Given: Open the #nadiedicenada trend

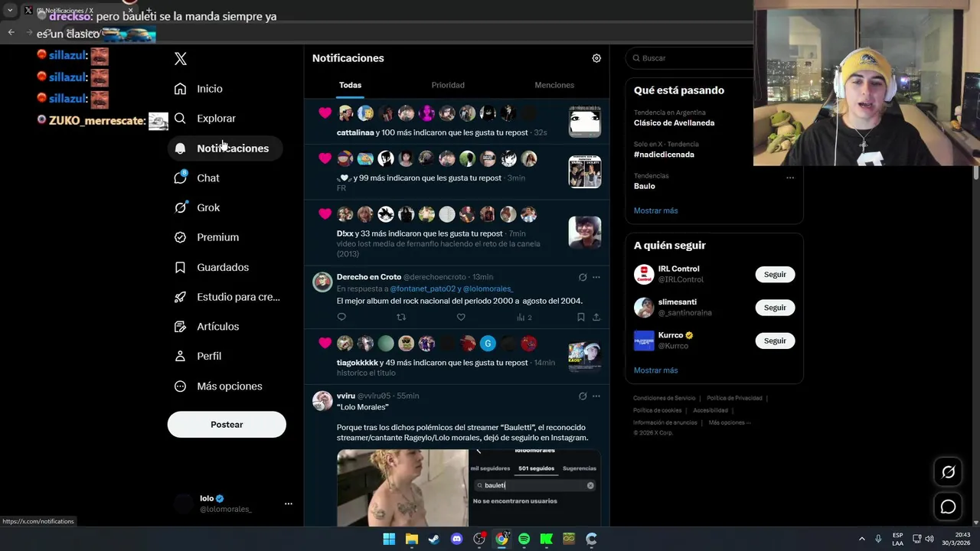Looking at the screenshot, I should [664, 155].
